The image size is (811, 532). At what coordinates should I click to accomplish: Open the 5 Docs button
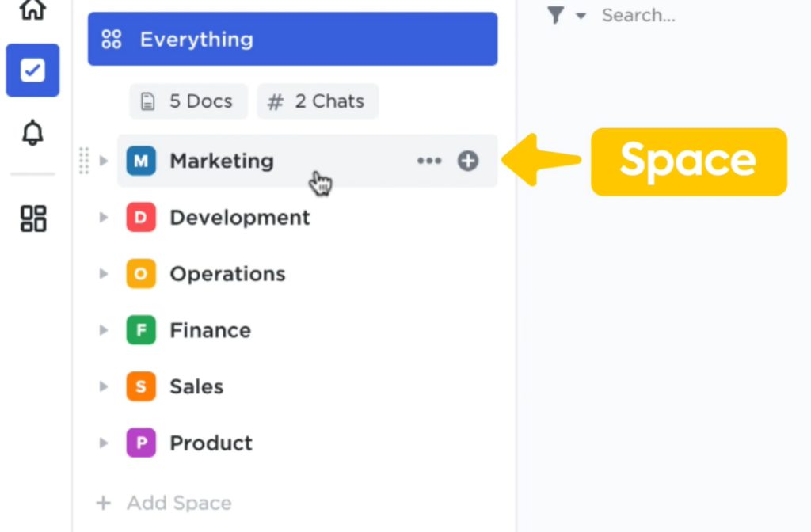pos(188,101)
